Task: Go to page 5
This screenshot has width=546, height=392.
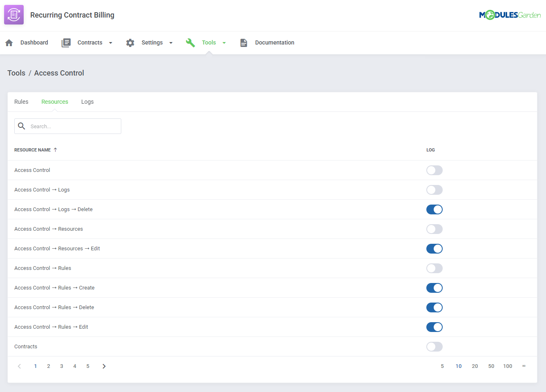Action: [x=88, y=366]
